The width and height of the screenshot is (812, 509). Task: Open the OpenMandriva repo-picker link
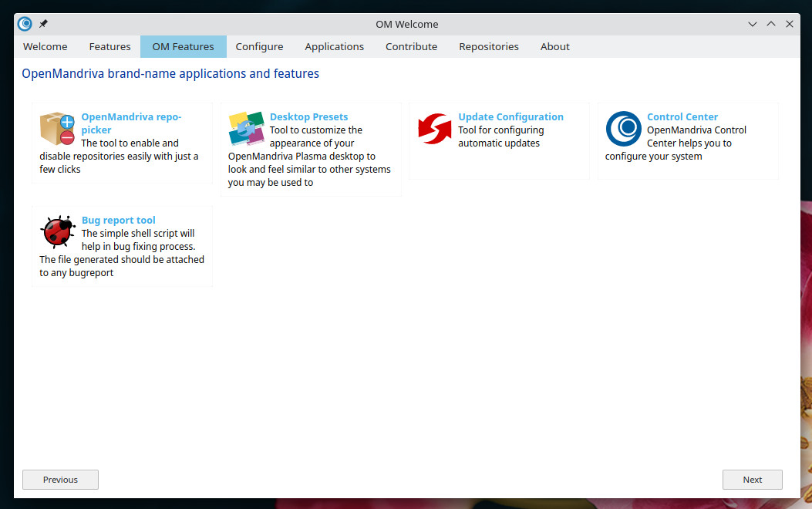click(131, 123)
